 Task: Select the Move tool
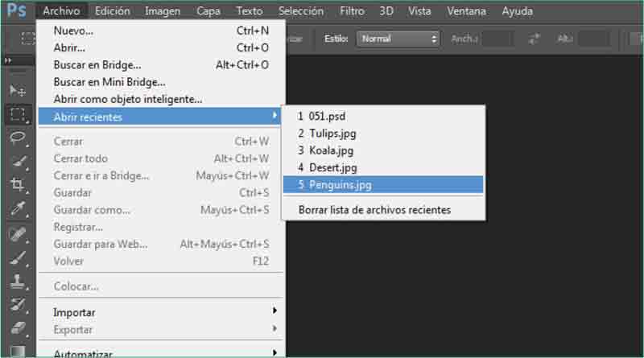[x=17, y=90]
